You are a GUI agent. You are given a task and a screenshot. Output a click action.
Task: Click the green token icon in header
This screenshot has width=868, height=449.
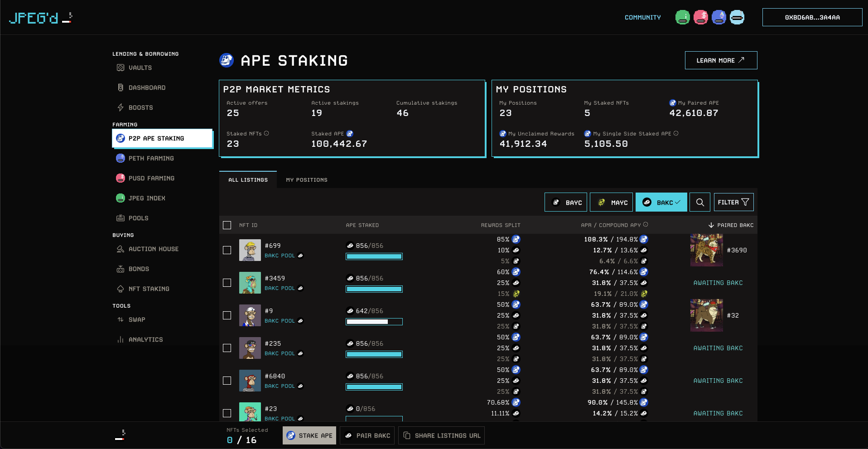(x=682, y=17)
